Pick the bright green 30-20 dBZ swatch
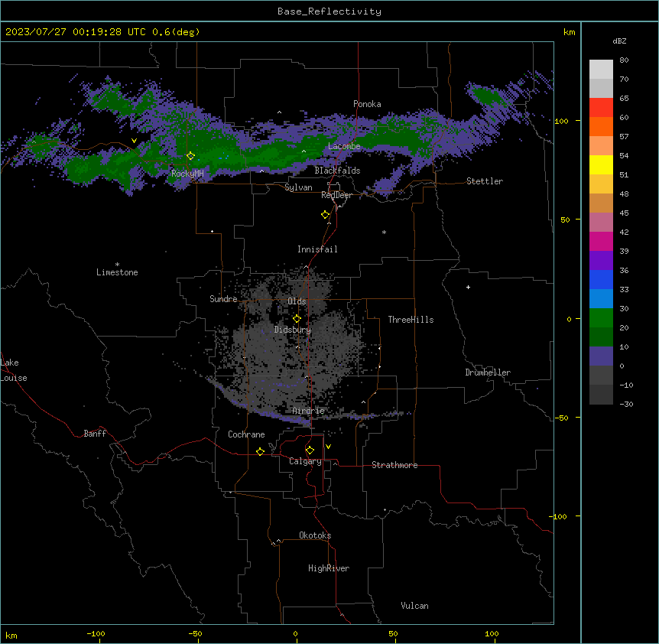Viewport: 659px width, 644px height. point(601,318)
